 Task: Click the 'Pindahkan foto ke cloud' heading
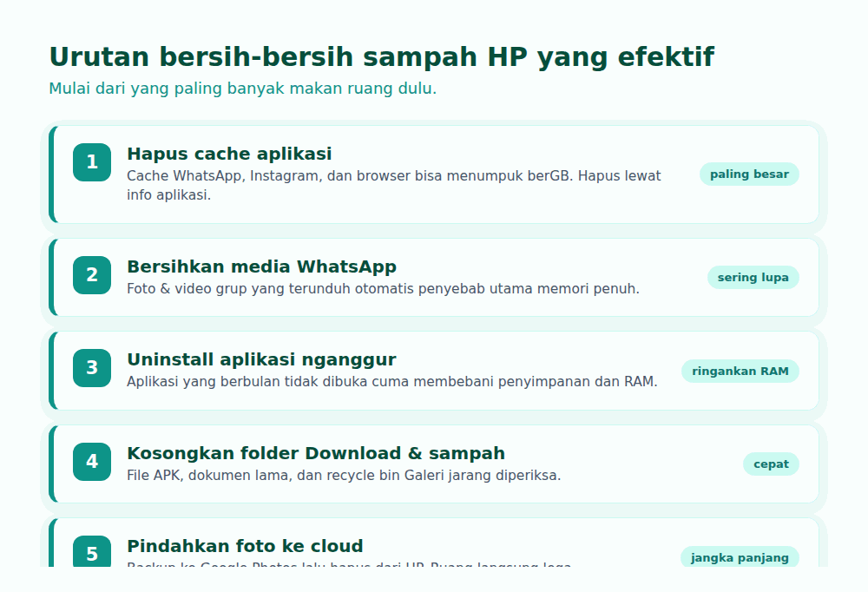click(245, 546)
